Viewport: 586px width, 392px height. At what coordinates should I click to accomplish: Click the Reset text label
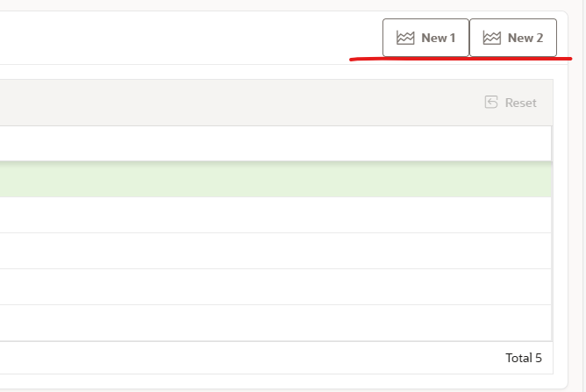pos(520,103)
